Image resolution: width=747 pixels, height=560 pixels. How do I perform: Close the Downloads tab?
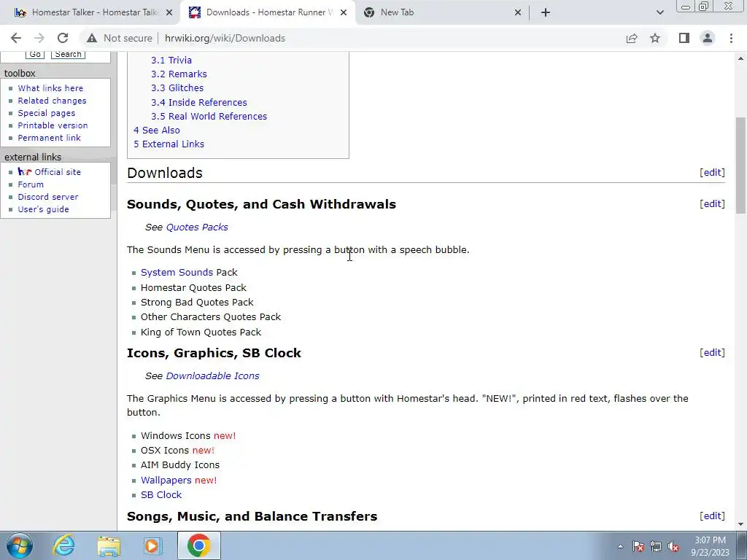click(344, 12)
